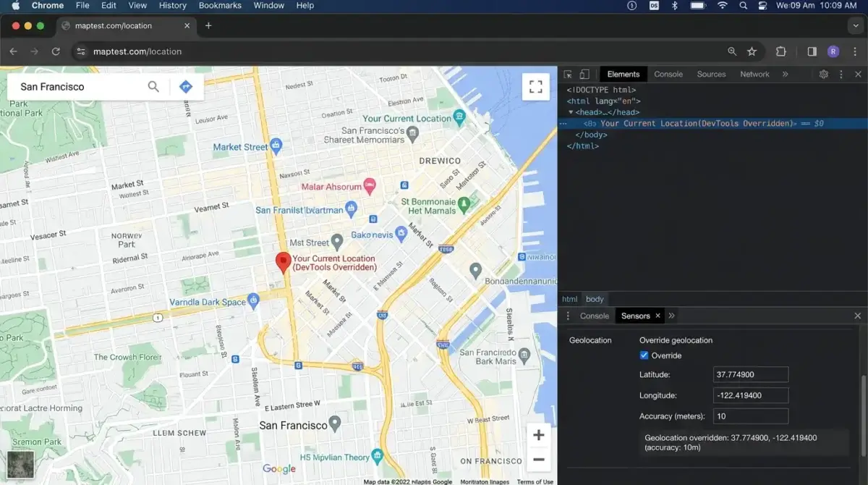Image resolution: width=868 pixels, height=485 pixels.
Task: Open a new tab with plus button
Action: pos(208,25)
